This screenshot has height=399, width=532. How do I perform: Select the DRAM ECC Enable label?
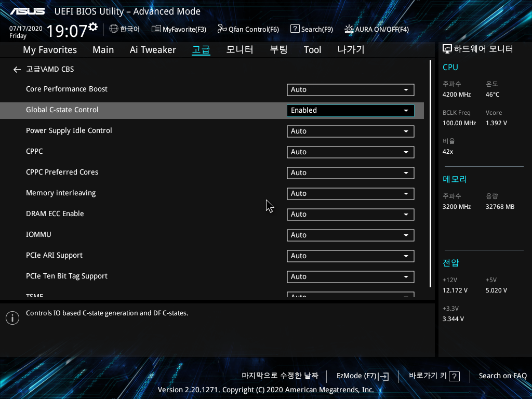click(55, 214)
